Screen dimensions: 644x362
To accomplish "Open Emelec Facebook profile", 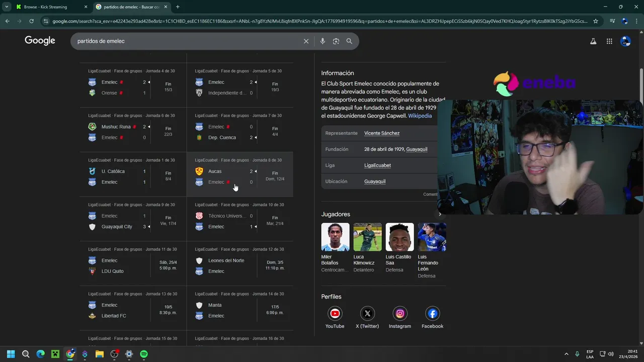I will 433,314.
